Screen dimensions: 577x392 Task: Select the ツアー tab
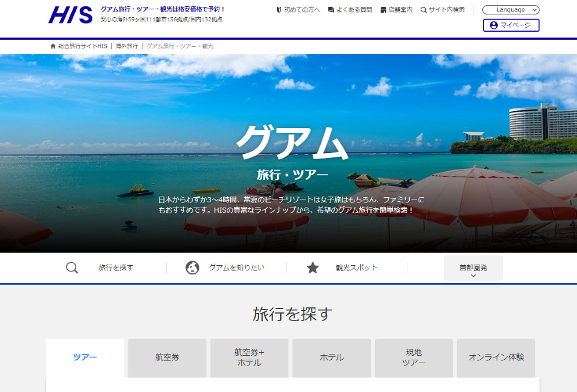pyautogui.click(x=85, y=358)
